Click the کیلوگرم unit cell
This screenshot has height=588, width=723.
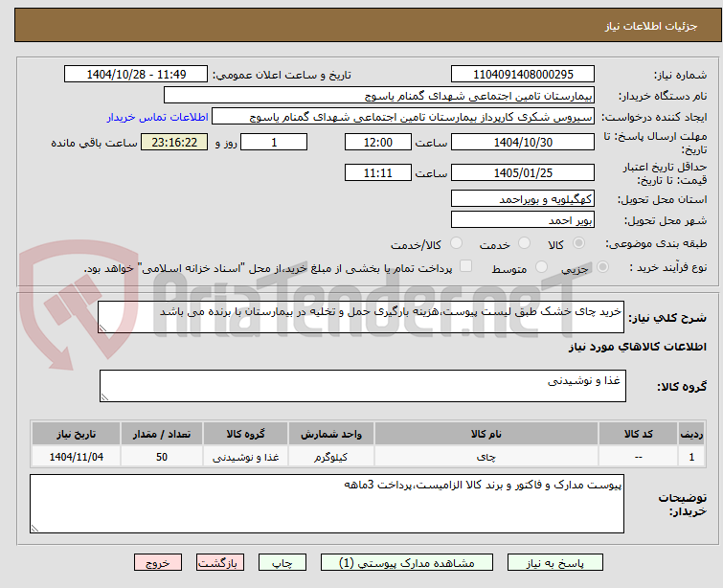tap(331, 457)
